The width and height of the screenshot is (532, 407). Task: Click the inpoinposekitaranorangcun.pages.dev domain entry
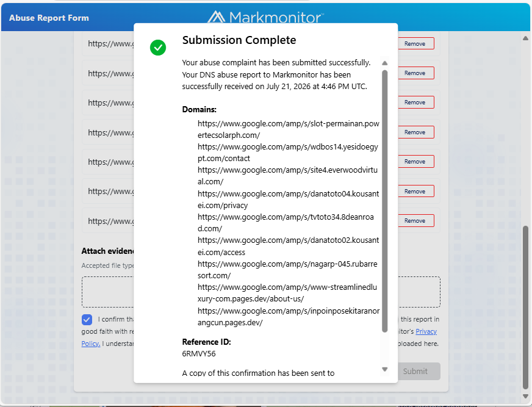289,316
